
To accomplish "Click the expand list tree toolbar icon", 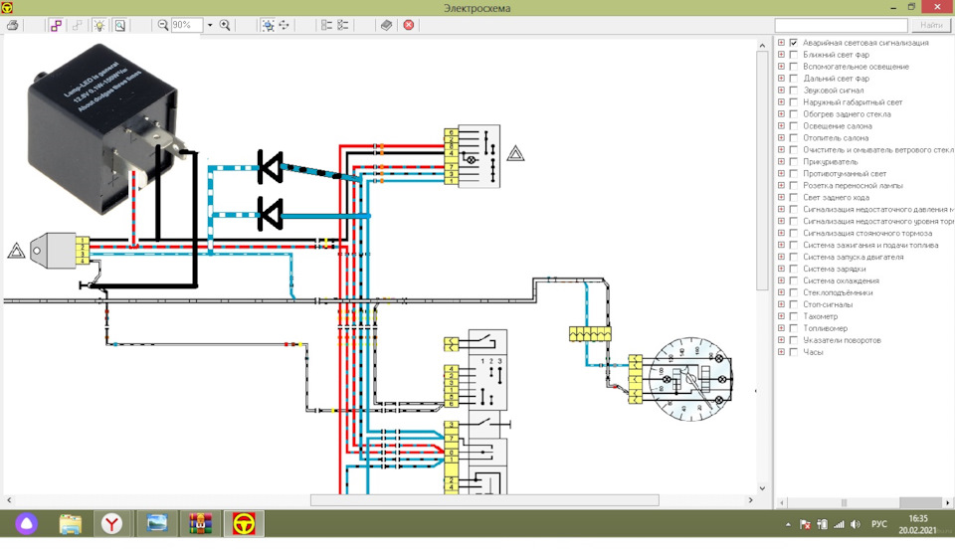I will 327,25.
